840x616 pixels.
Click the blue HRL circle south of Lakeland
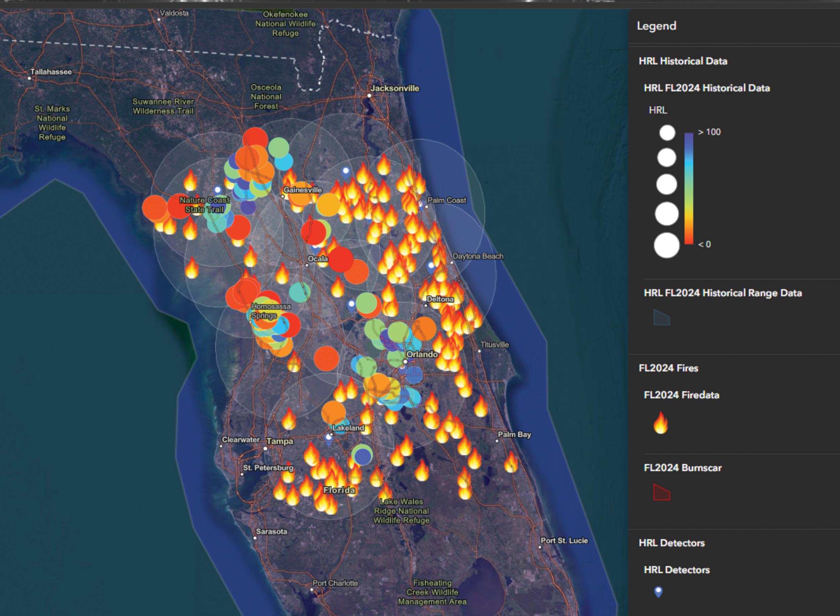pos(362,456)
